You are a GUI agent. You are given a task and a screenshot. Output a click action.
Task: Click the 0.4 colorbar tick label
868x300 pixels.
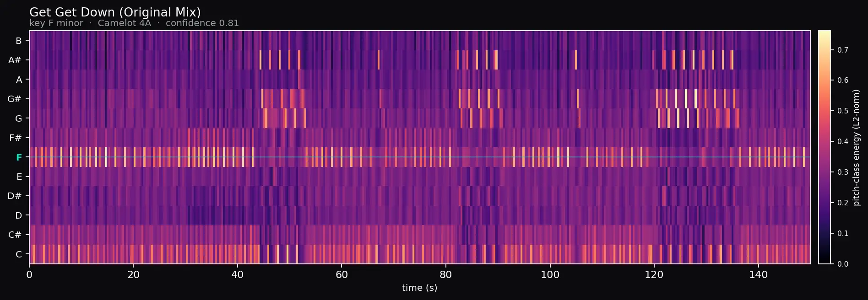843,142
